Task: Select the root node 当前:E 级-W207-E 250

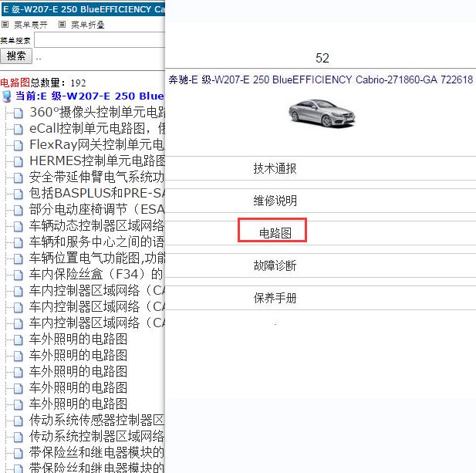Action: [x=89, y=96]
